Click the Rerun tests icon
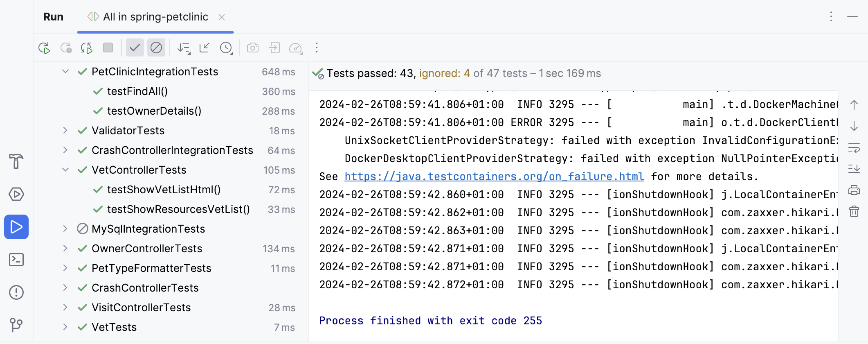Screen dimensions: 868x344 click(x=44, y=48)
